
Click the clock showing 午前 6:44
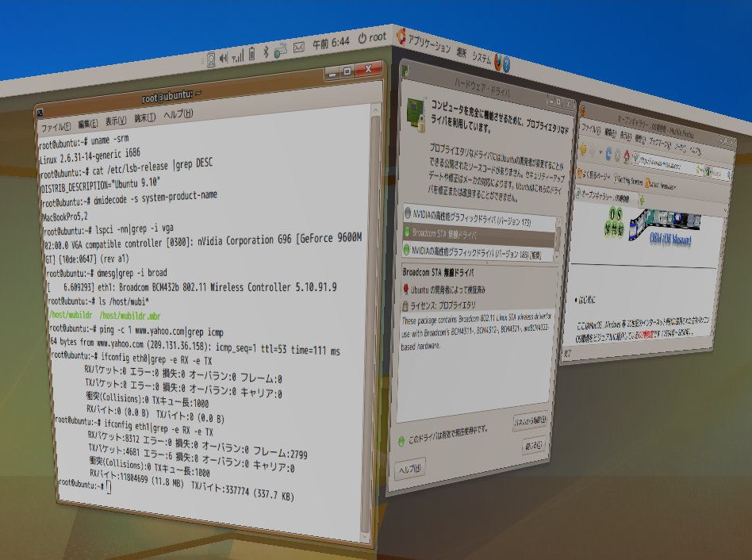tap(331, 43)
